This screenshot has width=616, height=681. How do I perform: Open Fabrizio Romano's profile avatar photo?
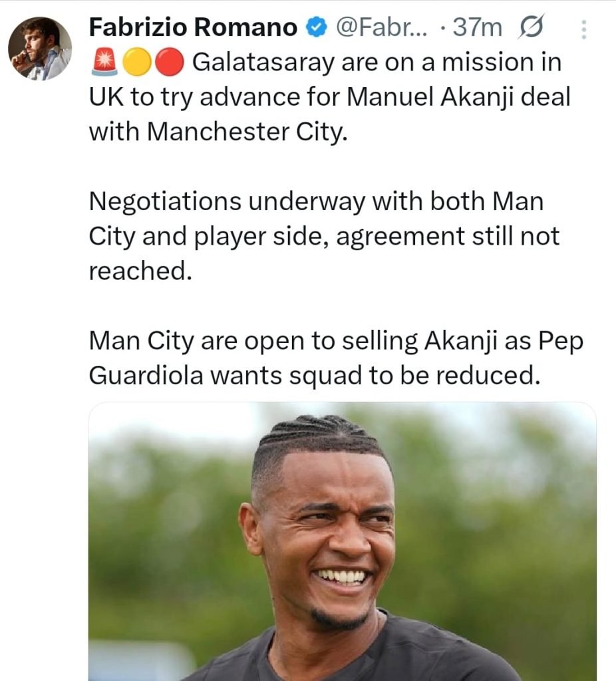coord(40,49)
